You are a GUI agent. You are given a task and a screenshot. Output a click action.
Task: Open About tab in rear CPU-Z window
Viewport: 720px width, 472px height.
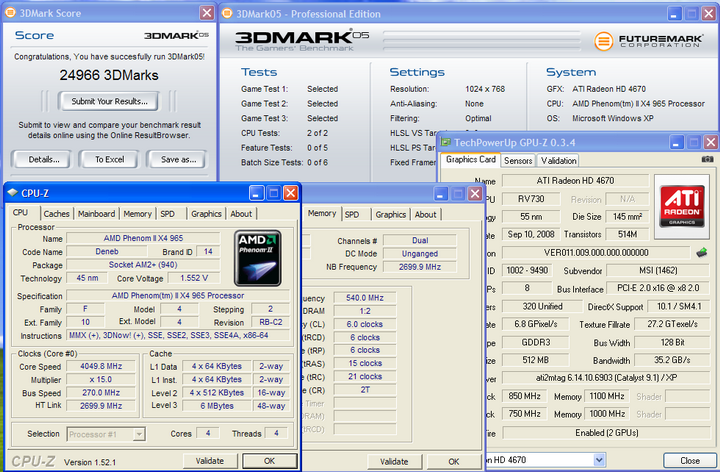tap(426, 214)
